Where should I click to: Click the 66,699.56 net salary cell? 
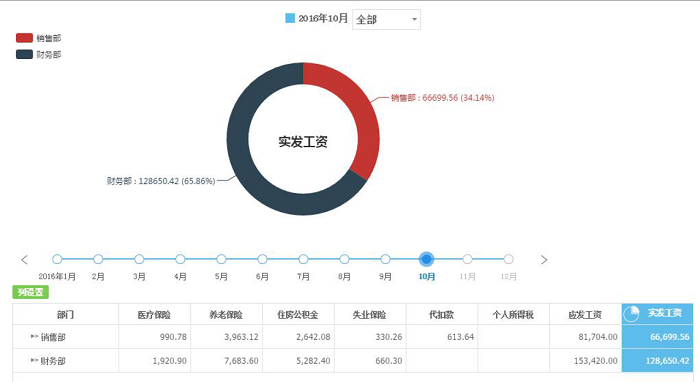658,337
